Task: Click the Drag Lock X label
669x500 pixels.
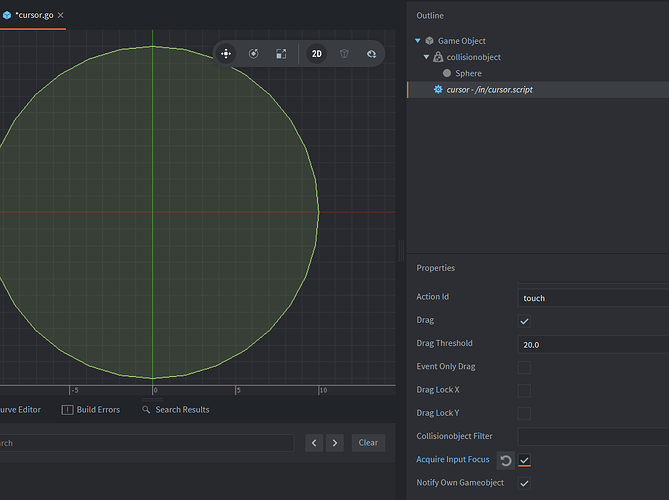Action: tap(438, 390)
